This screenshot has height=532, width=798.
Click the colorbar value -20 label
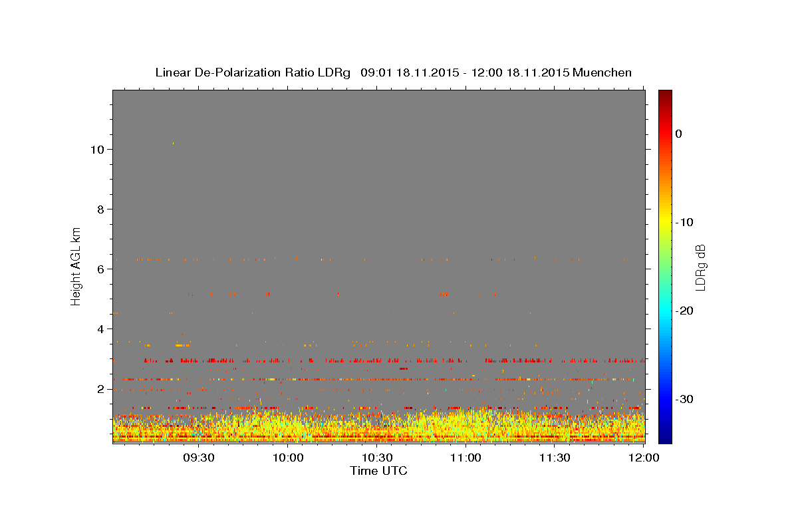point(685,311)
